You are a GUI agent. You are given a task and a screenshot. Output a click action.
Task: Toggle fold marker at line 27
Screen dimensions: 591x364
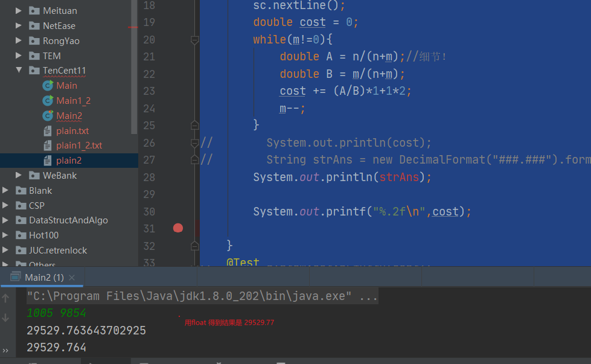tap(194, 160)
